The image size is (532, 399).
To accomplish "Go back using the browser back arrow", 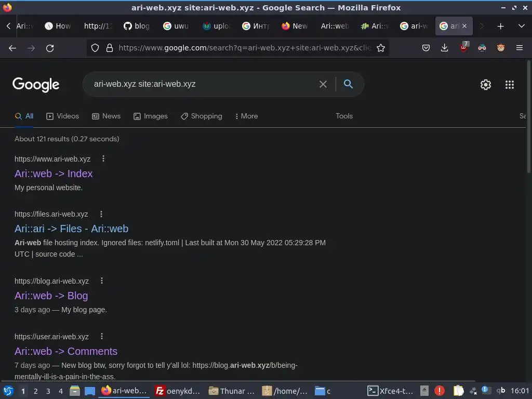I will point(12,48).
